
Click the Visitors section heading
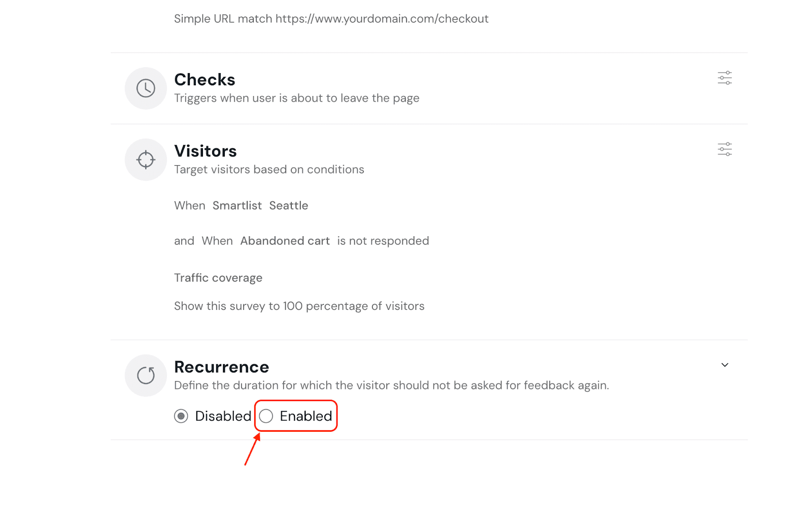click(x=206, y=151)
